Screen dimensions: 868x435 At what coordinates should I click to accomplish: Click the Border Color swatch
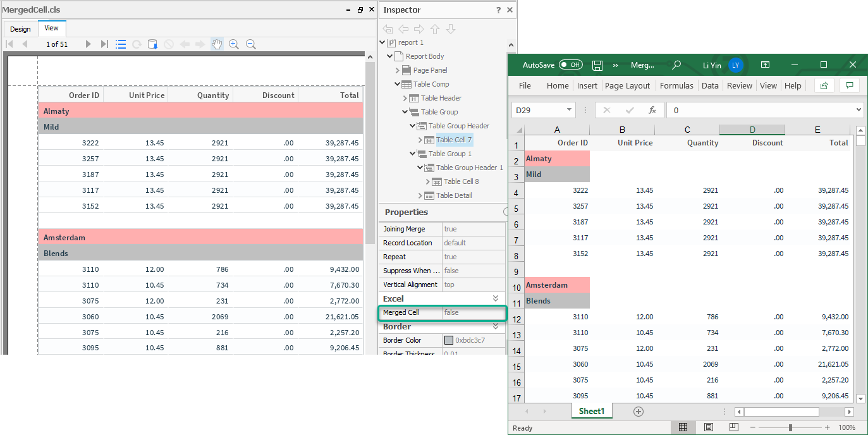[x=449, y=340]
